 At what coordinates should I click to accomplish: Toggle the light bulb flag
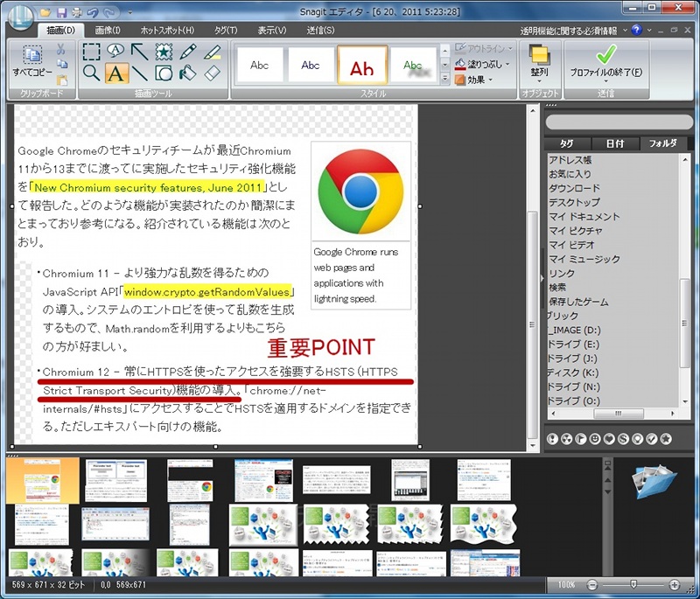tap(638, 439)
